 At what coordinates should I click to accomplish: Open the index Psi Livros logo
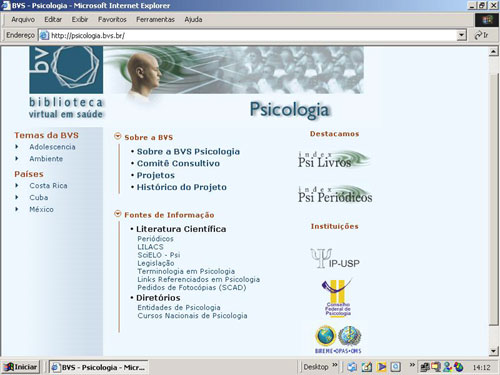tap(334, 159)
